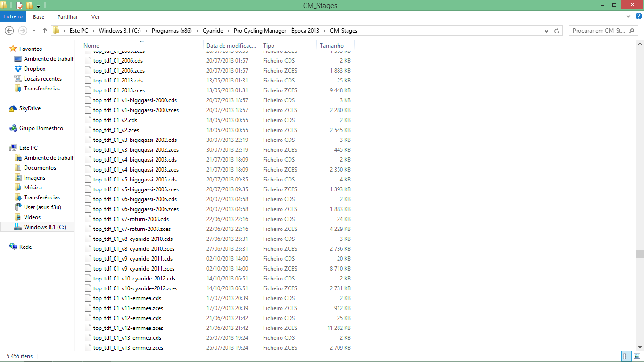
Task: Click the New Folder icon in quick access toolbar
Action: [29, 6]
